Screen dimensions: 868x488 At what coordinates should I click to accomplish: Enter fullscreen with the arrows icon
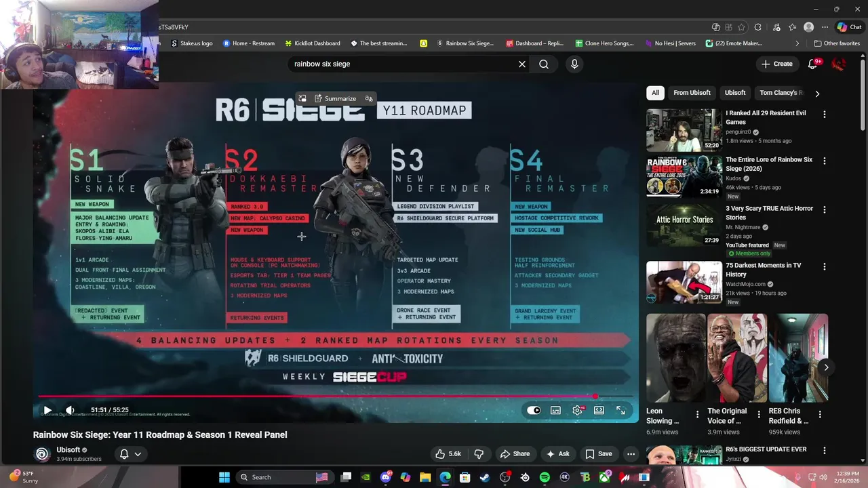click(x=620, y=410)
